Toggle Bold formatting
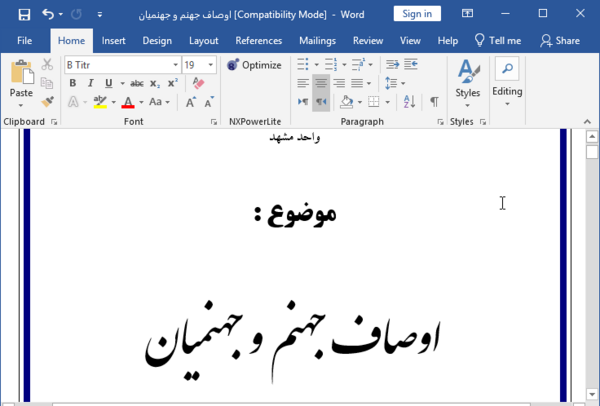This screenshot has width=600, height=406. 73,83
